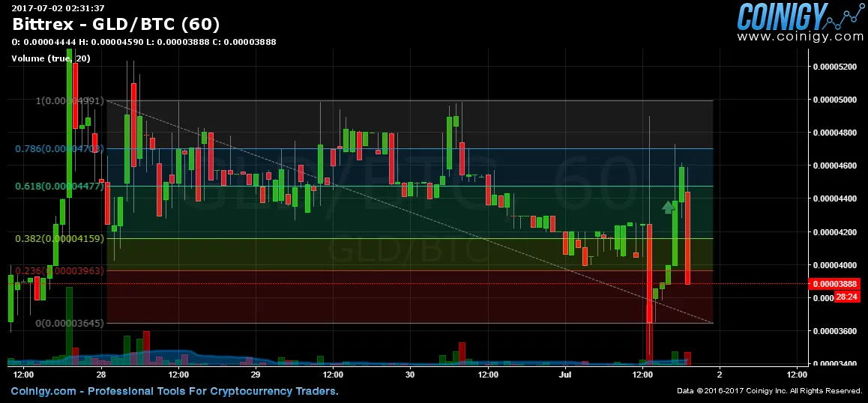Click the 0.00005200 price axis label
Image resolution: width=868 pixels, height=403 pixels.
[835, 67]
